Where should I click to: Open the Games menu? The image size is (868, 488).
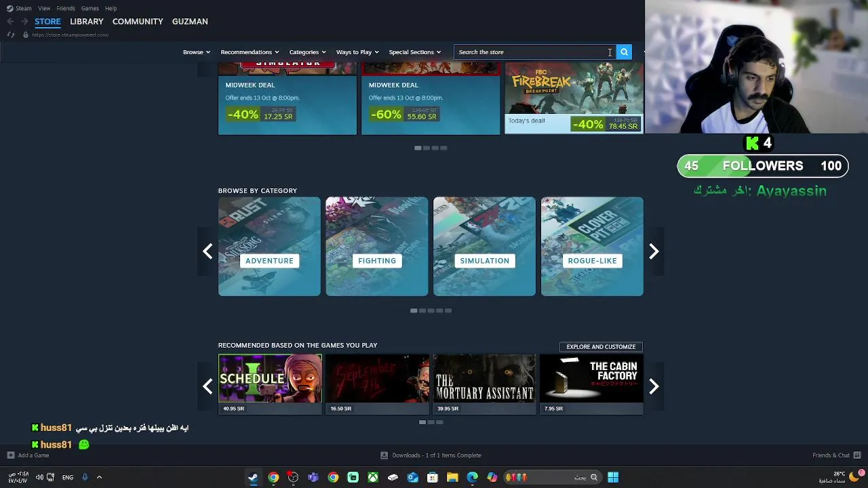[x=90, y=8]
